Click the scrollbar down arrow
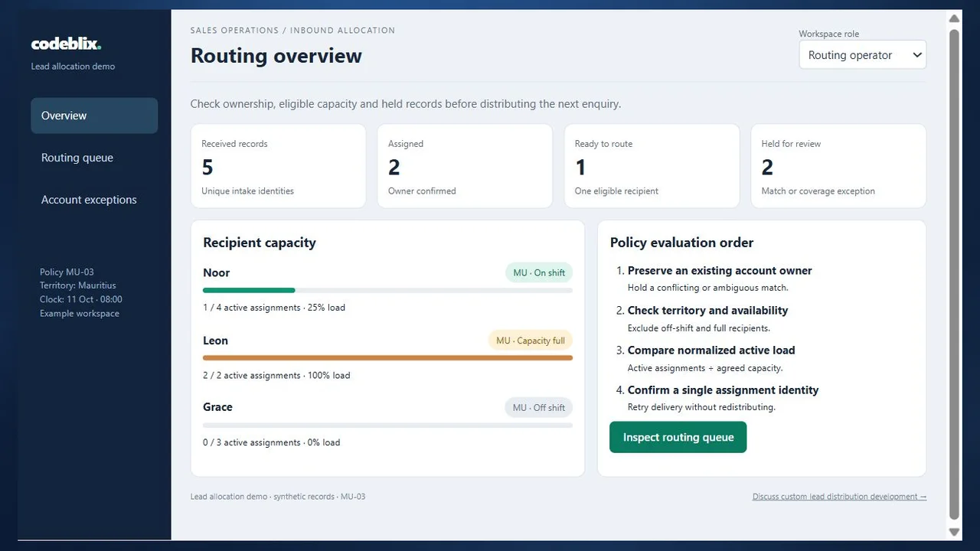 954,532
